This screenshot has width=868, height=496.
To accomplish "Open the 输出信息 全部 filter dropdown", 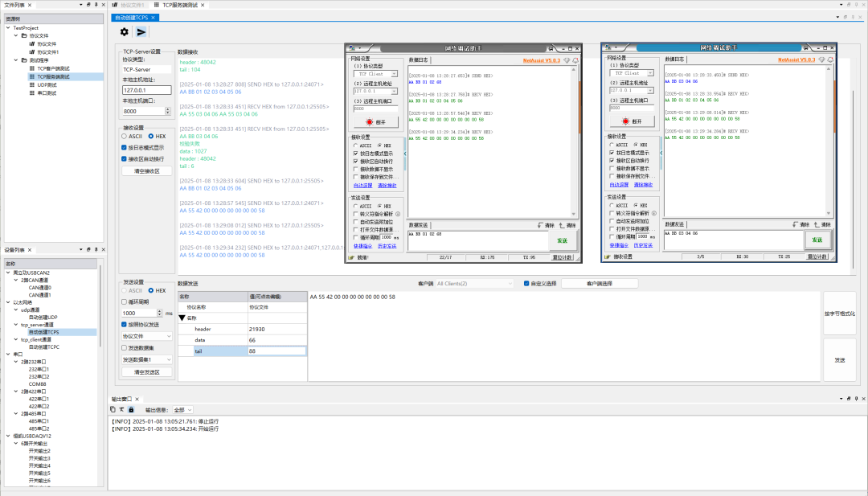I will coord(182,410).
